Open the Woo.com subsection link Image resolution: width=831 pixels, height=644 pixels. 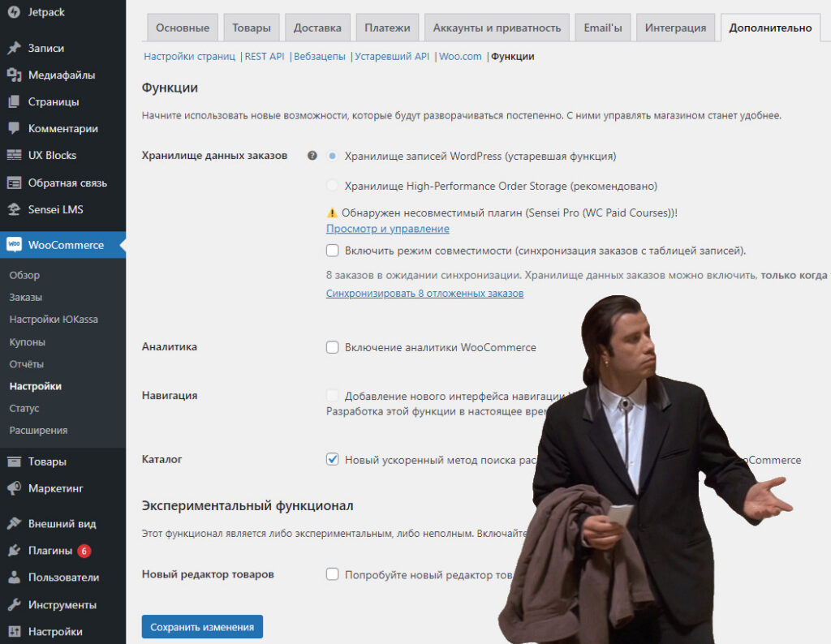point(460,56)
